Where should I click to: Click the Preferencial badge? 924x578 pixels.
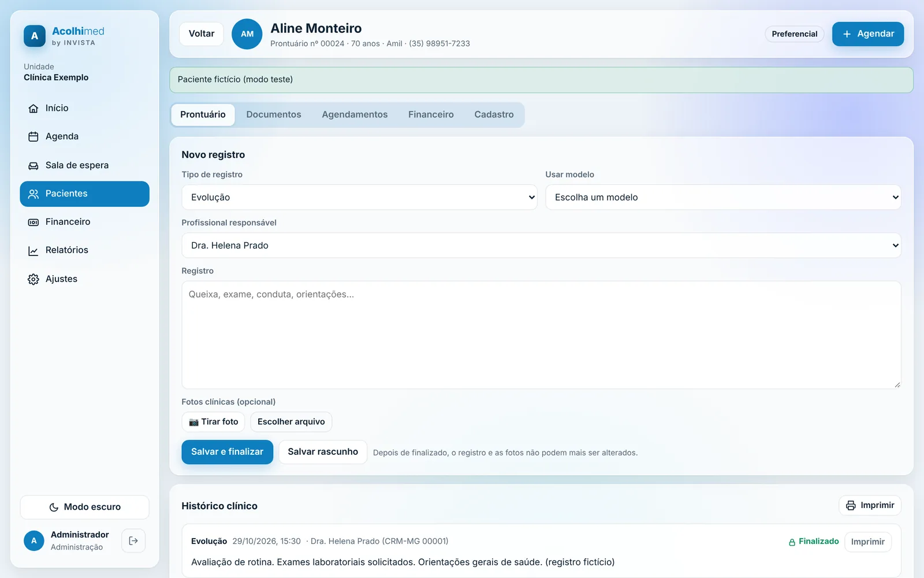click(795, 34)
